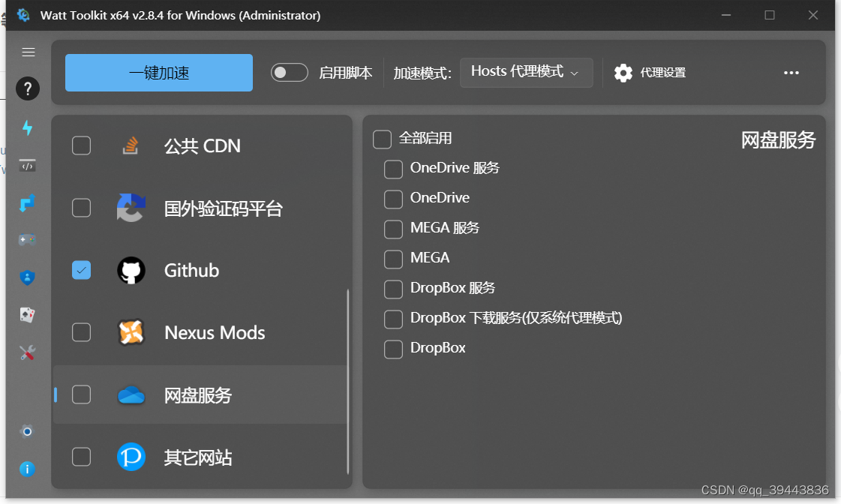
Task: Toggle the 启用脚本 switch
Action: pos(289,73)
